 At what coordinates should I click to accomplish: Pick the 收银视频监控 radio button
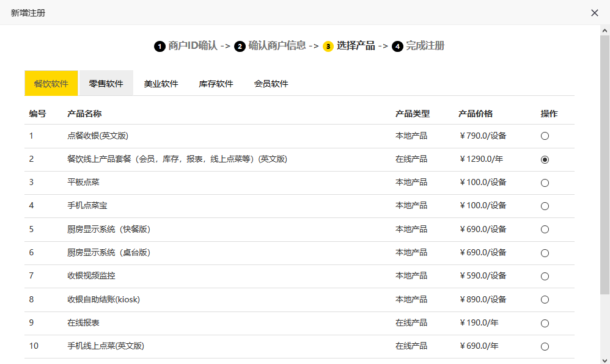545,277
